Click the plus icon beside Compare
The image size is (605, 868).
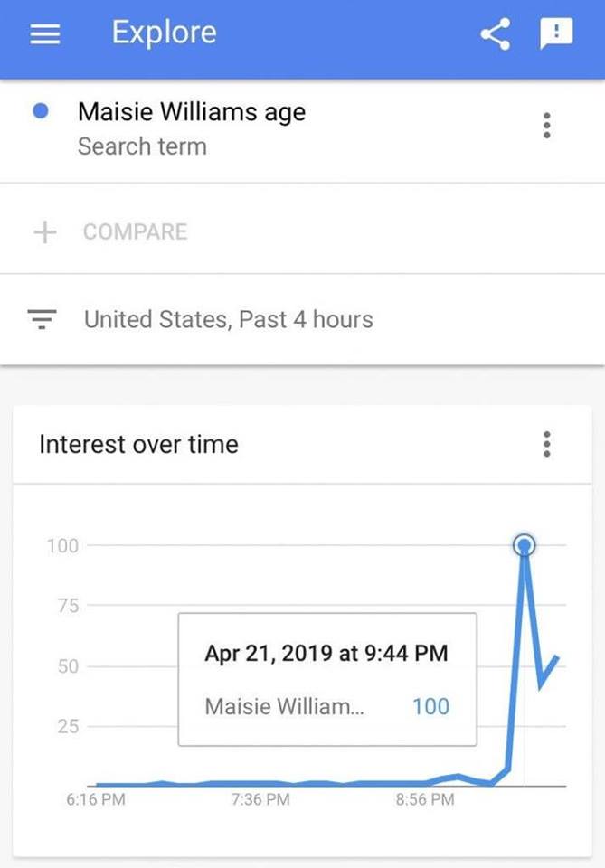click(x=44, y=231)
